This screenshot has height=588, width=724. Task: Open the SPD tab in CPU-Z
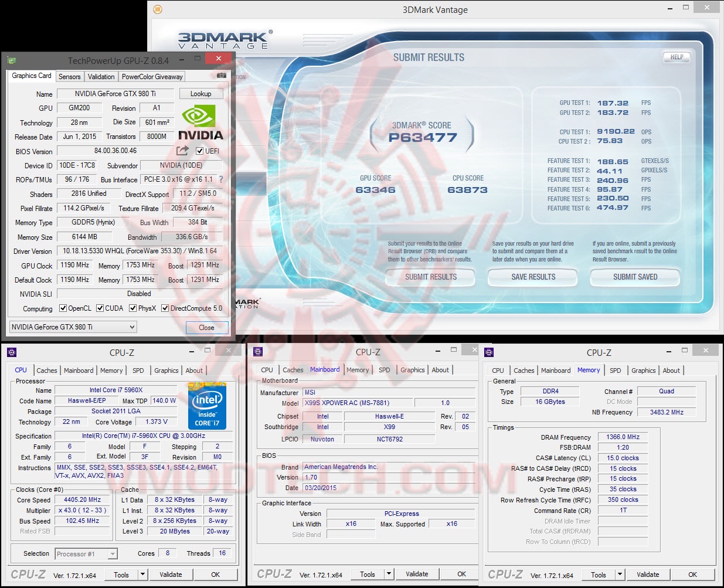tap(139, 370)
